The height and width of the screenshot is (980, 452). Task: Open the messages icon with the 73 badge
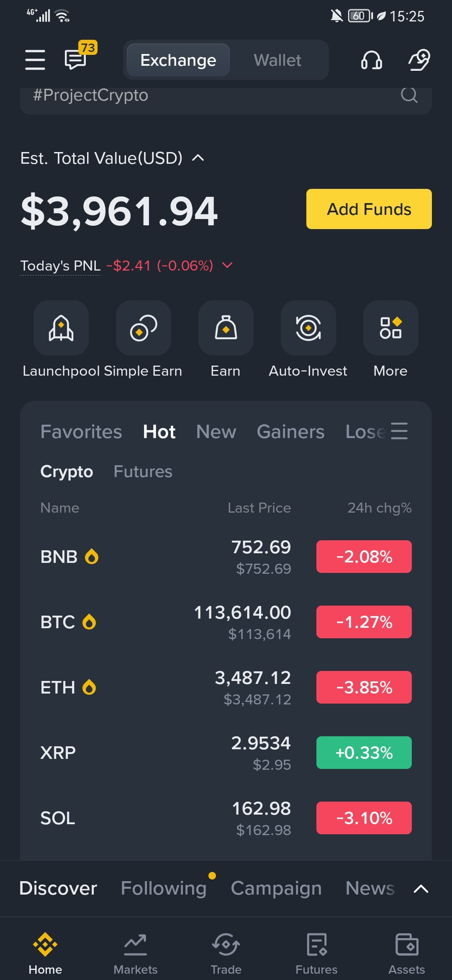pyautogui.click(x=77, y=59)
